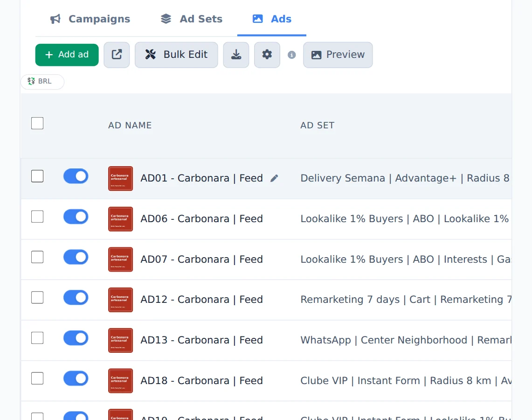Disable the AD12 - Carbonara ad toggle

(76, 297)
